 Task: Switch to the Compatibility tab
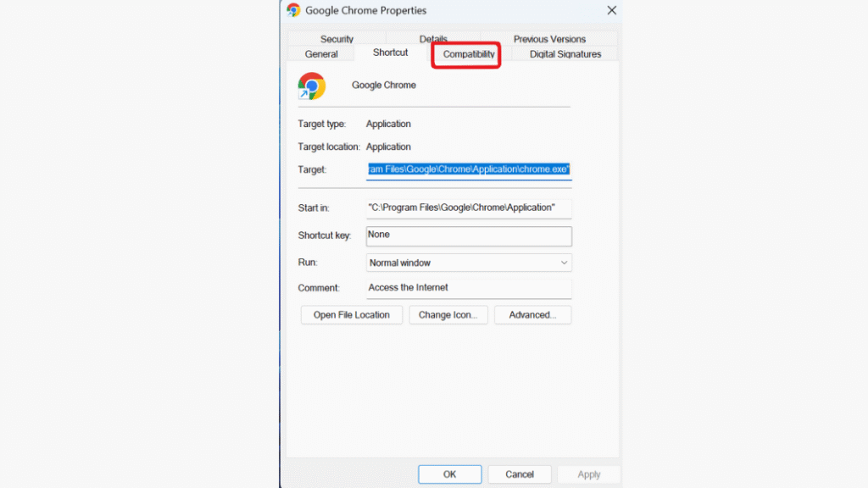pyautogui.click(x=468, y=54)
